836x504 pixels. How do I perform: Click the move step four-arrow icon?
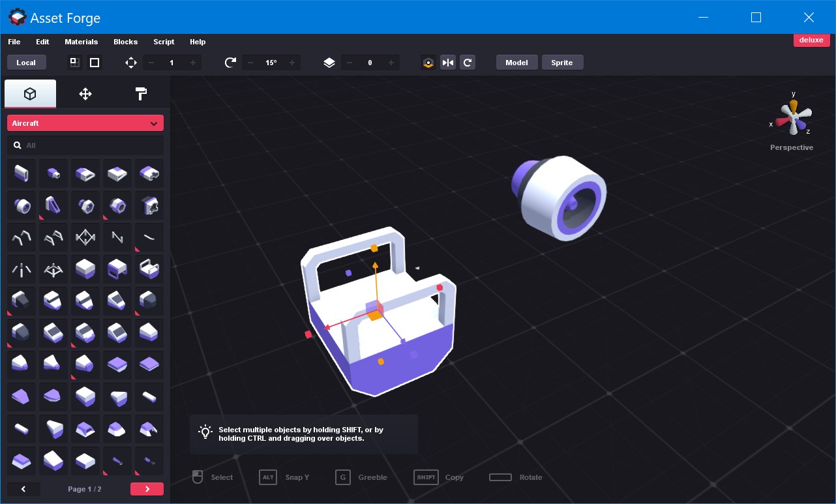pyautogui.click(x=131, y=63)
